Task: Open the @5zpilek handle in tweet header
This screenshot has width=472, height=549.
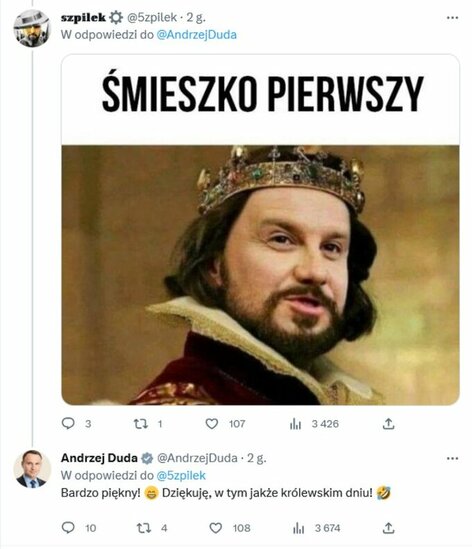Action: [x=152, y=18]
